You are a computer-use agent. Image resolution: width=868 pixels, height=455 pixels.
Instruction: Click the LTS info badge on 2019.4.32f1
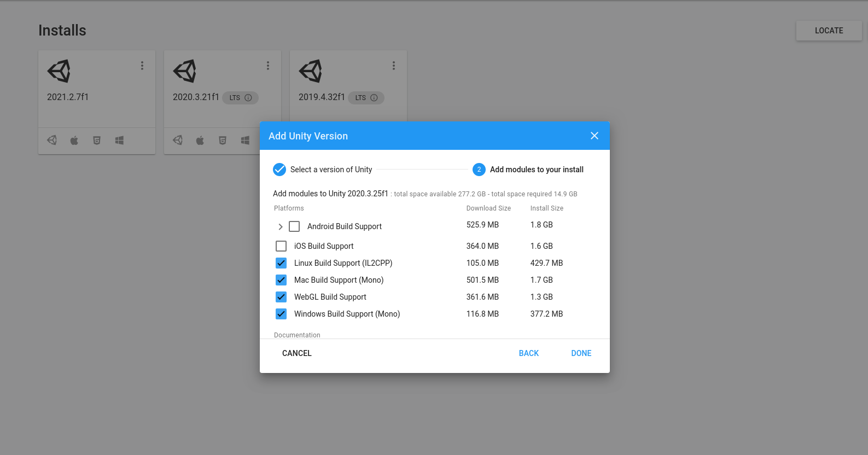pyautogui.click(x=366, y=98)
